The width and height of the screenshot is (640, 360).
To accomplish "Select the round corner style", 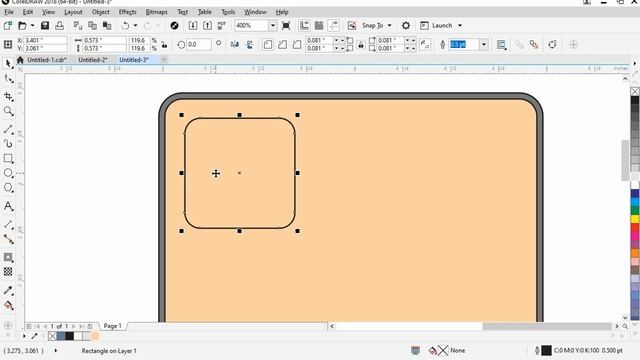I will tap(268, 44).
